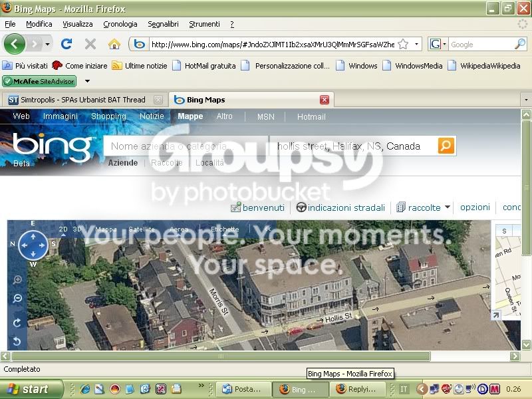Close the Simtropolis tab
This screenshot has height=399, width=532.
point(158,100)
